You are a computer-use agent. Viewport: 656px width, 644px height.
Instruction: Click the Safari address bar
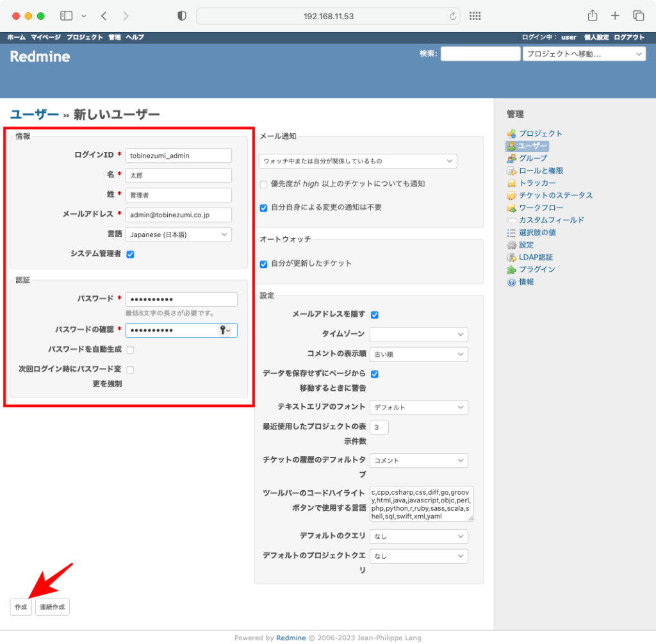click(x=329, y=16)
